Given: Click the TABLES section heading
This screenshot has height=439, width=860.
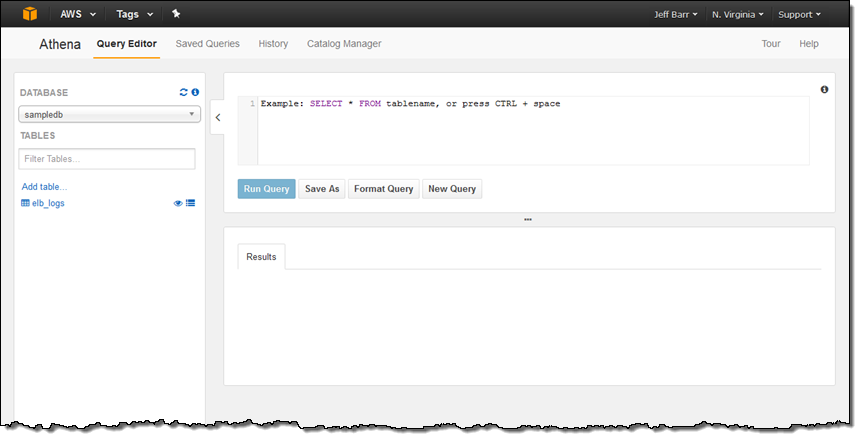Looking at the screenshot, I should tap(38, 136).
